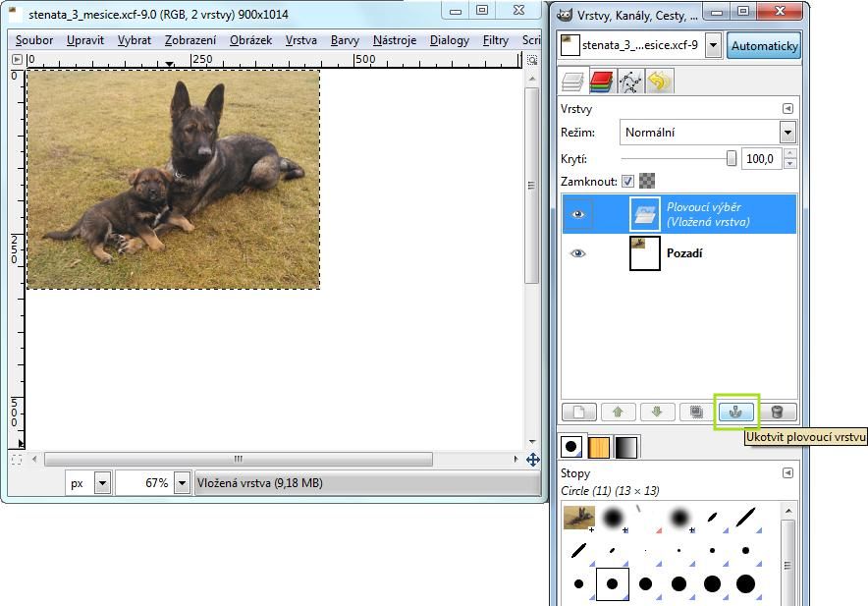This screenshot has height=606, width=868.
Task: Toggle visibility of the Pozadí layer
Action: [577, 253]
